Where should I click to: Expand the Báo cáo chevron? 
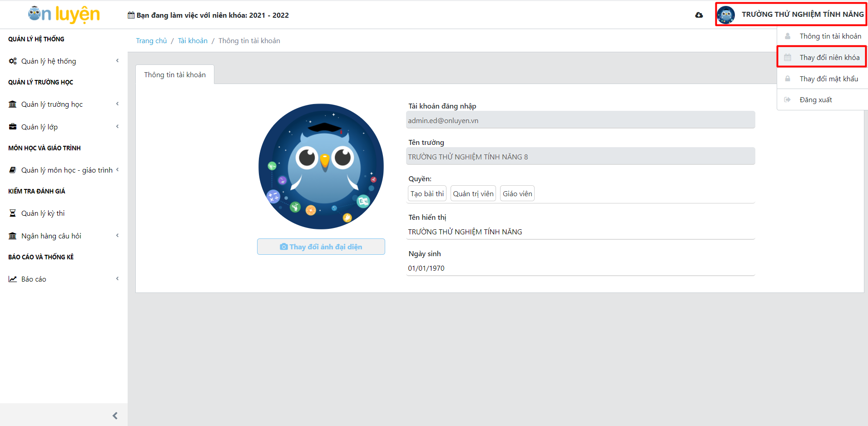click(117, 278)
